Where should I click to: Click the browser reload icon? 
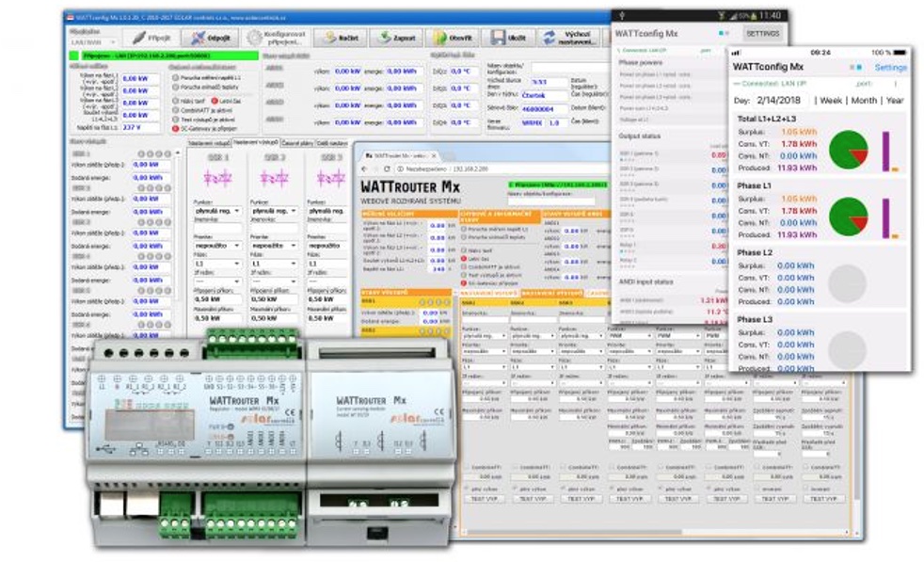[387, 169]
